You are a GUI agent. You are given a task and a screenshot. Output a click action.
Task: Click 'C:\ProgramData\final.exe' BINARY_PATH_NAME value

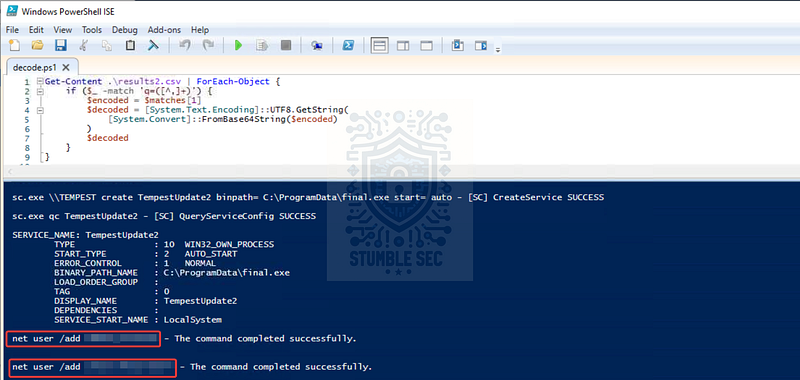click(227, 273)
